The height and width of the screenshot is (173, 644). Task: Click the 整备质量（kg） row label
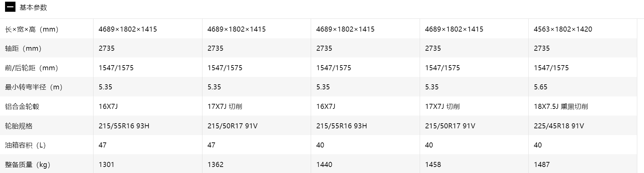[28, 165]
